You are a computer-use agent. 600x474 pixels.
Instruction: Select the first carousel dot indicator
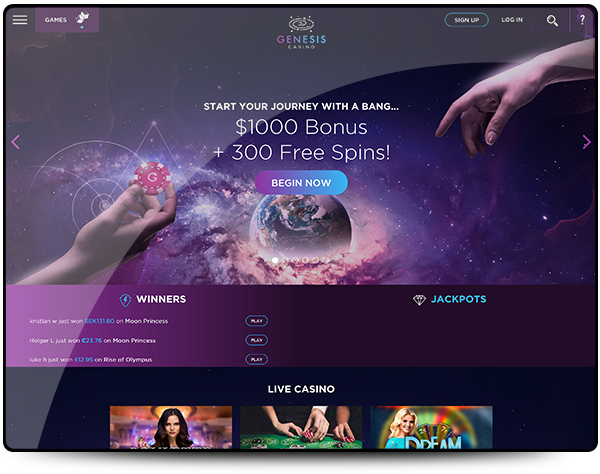pyautogui.click(x=275, y=260)
